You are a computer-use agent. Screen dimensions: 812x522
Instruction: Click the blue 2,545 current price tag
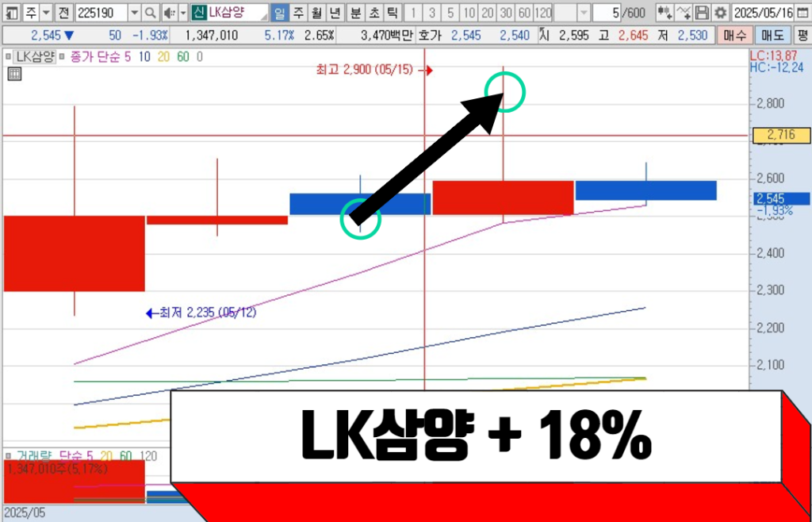[782, 199]
